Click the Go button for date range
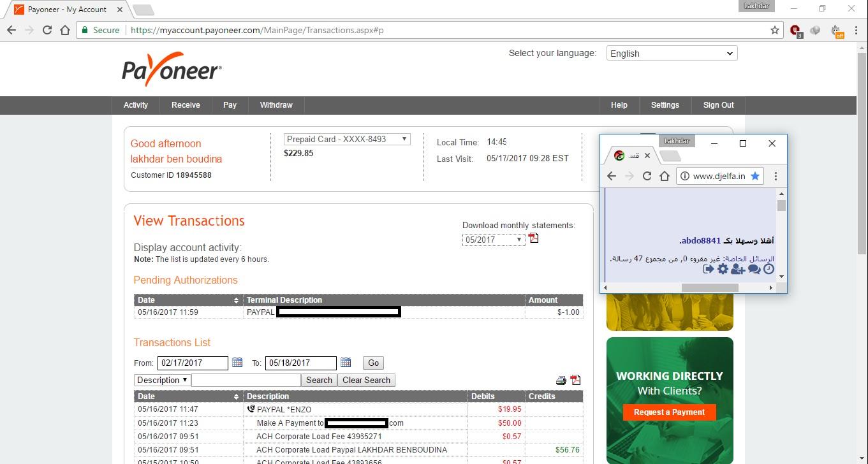The height and width of the screenshot is (464, 868). point(373,363)
